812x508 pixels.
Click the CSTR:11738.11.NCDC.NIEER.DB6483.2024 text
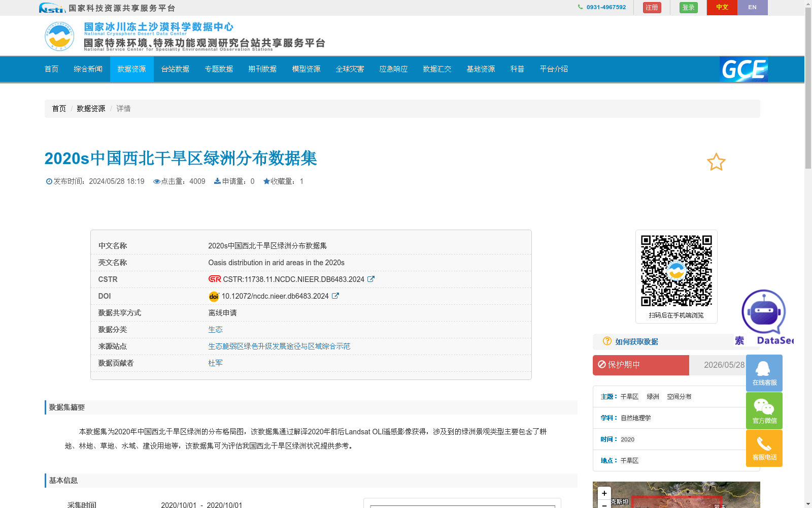coord(294,279)
